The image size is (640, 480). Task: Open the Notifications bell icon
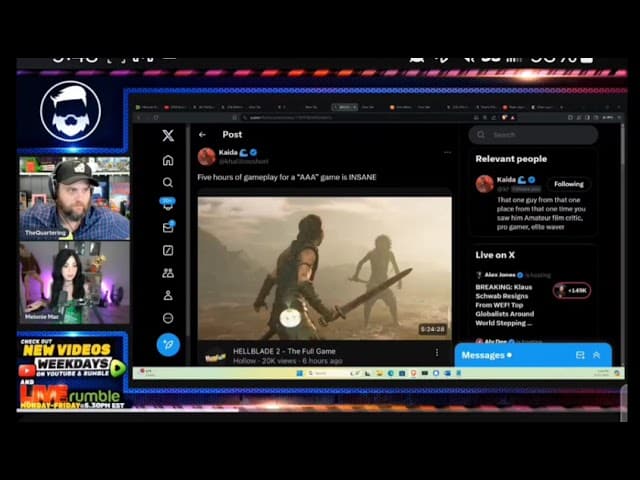[168, 204]
